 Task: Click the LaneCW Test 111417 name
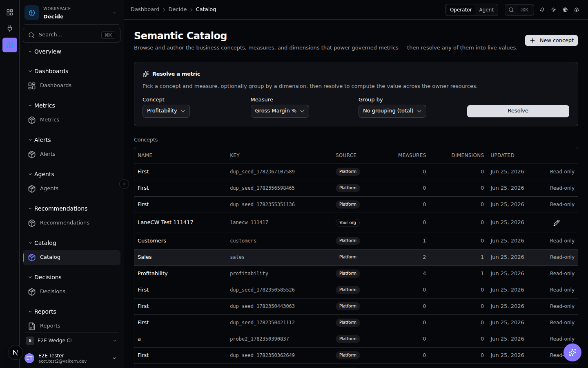pyautogui.click(x=165, y=222)
